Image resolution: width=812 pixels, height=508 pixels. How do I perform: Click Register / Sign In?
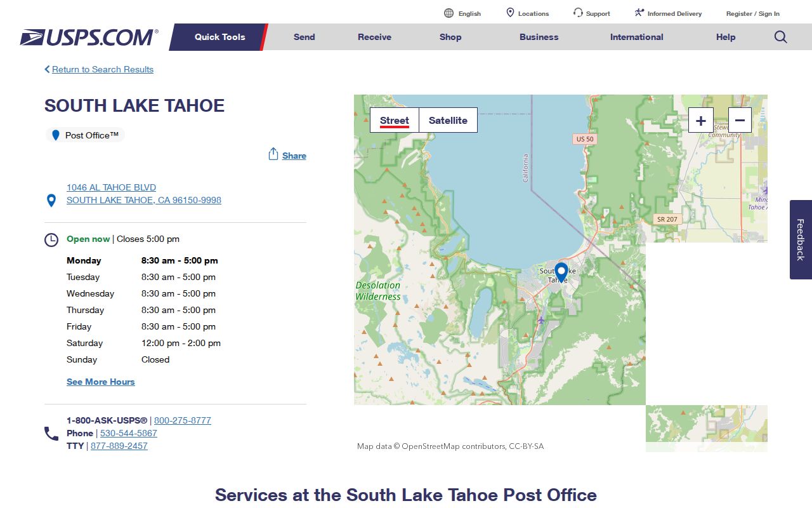tap(753, 13)
